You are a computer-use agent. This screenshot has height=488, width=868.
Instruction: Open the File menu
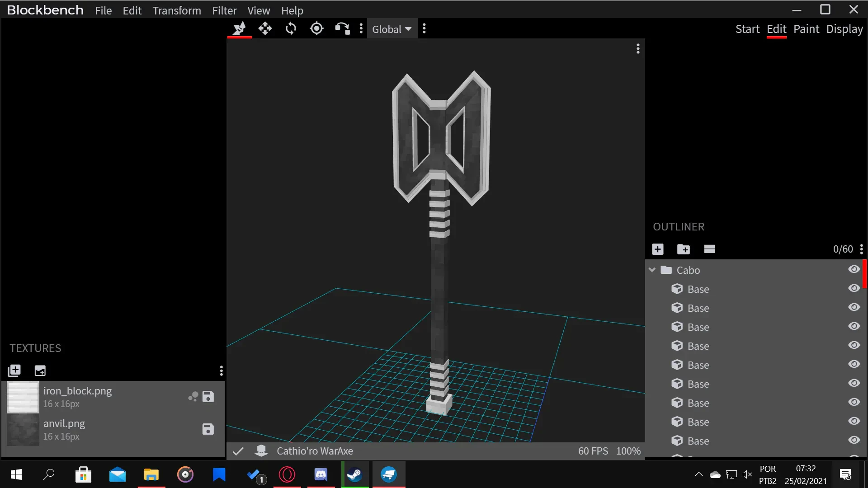tap(103, 10)
